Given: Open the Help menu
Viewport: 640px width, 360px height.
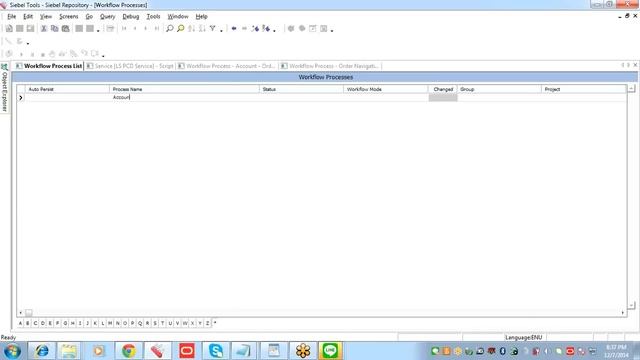Looking at the screenshot, I should coord(201,16).
